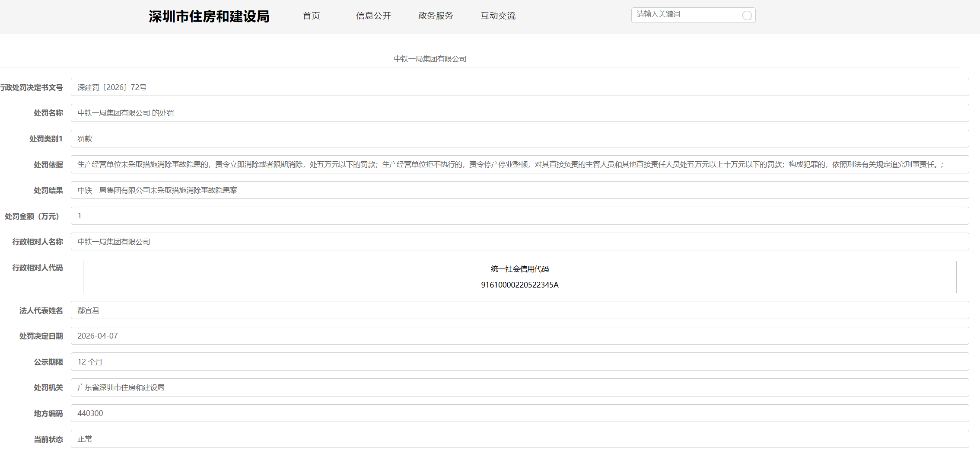Click the credit code 91610000220522345A cell

[519, 285]
